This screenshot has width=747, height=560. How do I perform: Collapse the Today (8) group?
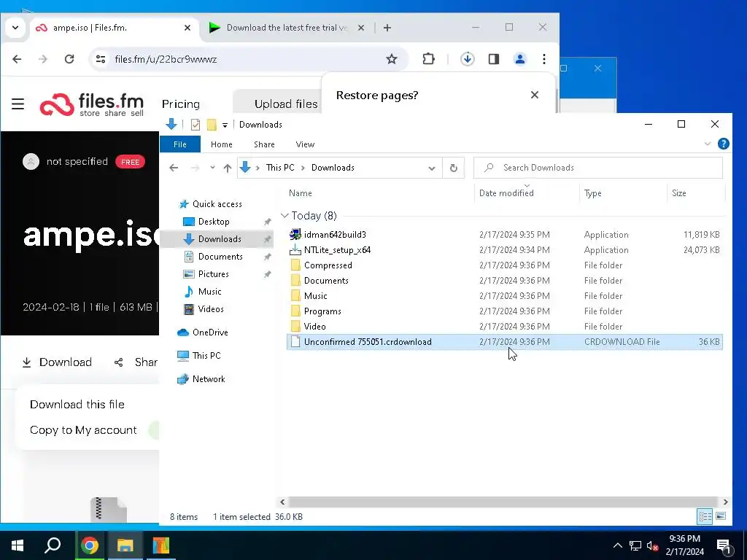pyautogui.click(x=285, y=216)
